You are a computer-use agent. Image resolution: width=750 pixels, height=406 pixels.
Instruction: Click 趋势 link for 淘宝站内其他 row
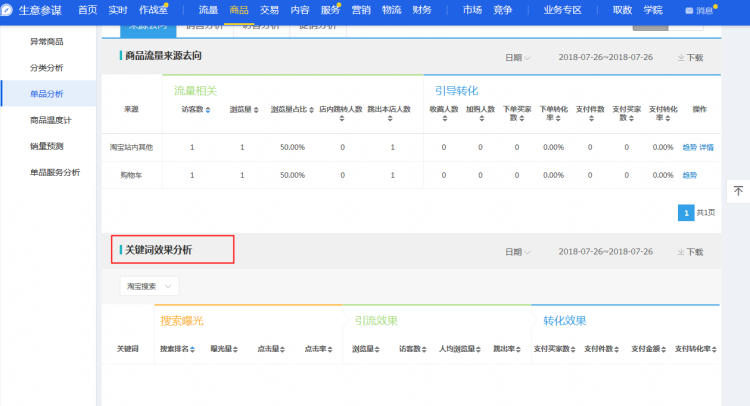coord(690,147)
